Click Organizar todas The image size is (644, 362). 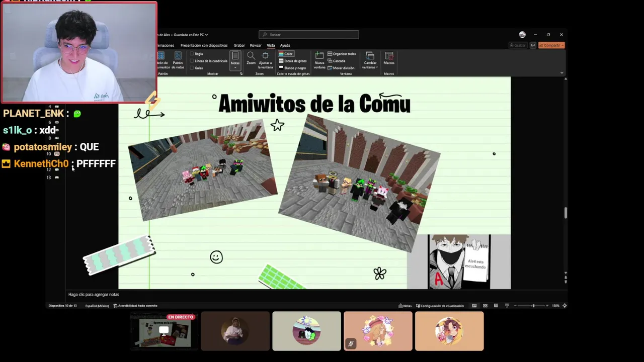pos(342,54)
